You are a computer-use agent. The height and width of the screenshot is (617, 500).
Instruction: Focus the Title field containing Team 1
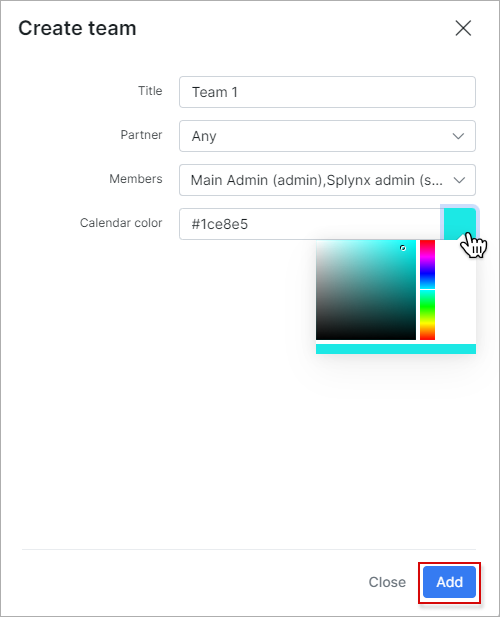(x=327, y=92)
